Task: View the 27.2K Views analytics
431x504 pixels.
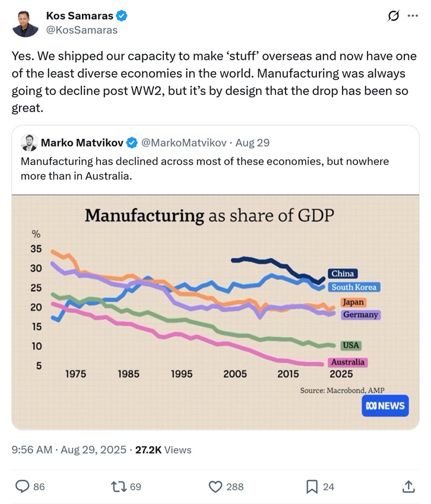Action: coord(163,450)
